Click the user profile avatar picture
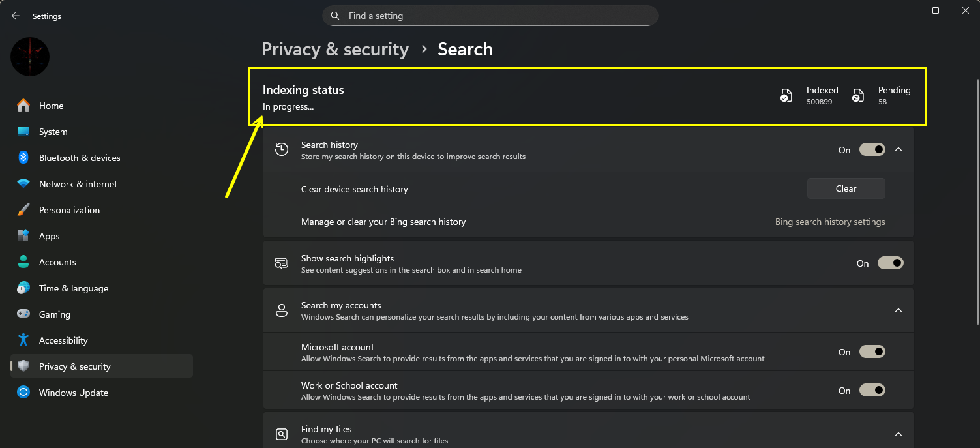980x448 pixels. click(30, 57)
